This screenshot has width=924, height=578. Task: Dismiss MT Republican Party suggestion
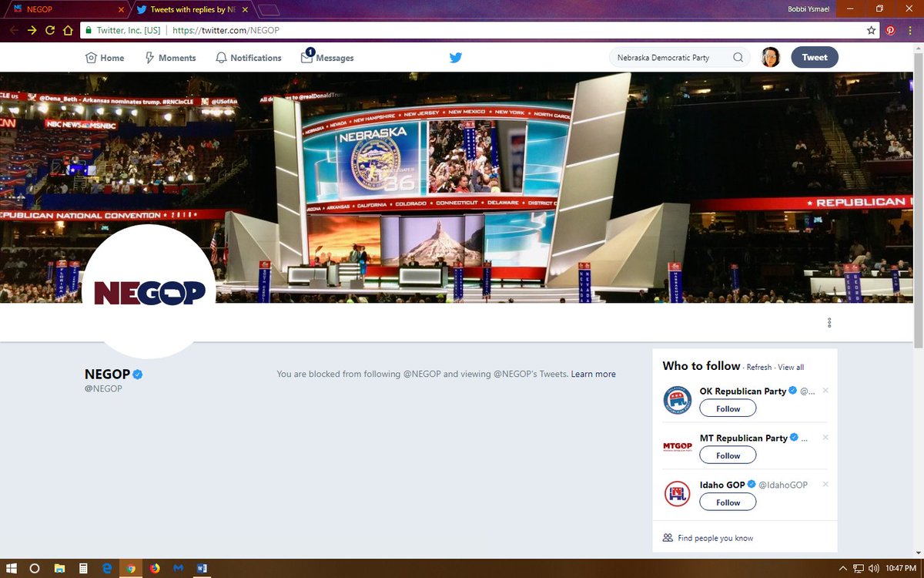[x=825, y=438]
